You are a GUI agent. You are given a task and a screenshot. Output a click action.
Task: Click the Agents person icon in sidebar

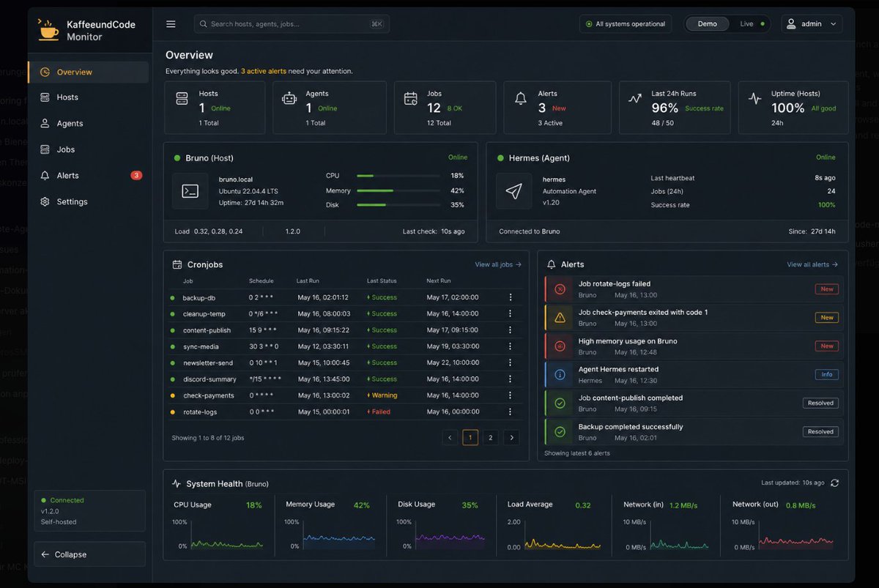click(x=45, y=124)
